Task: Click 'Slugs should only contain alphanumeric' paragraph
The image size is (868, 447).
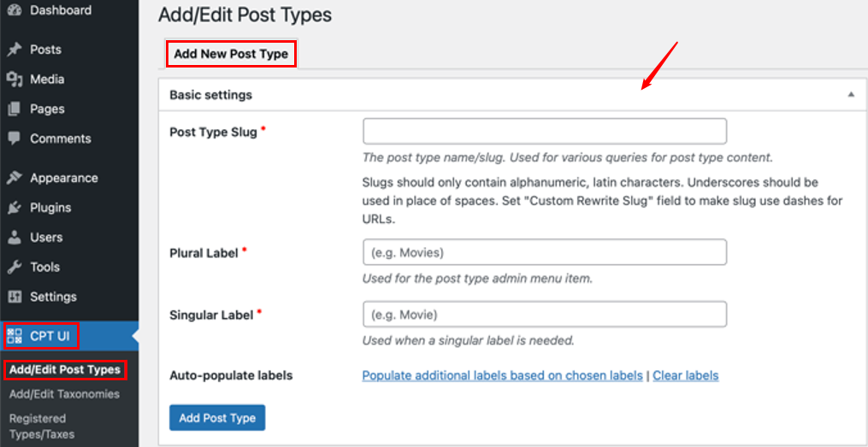Action: (x=602, y=200)
